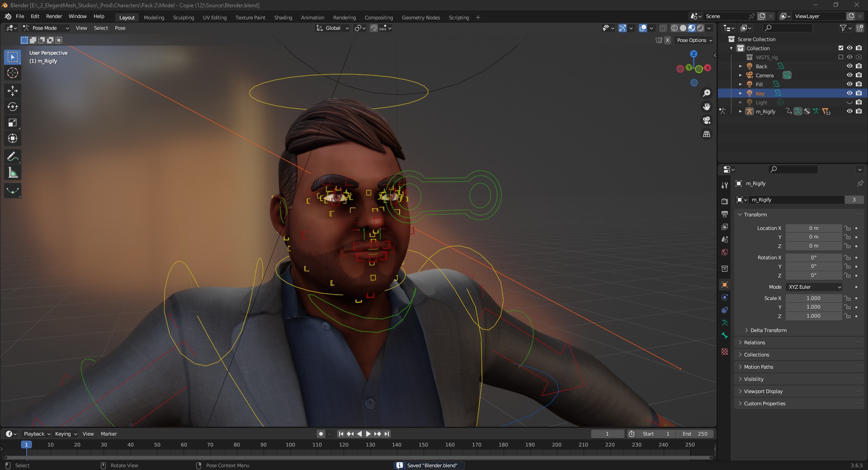Expand the Camera item in outliner

pos(741,75)
